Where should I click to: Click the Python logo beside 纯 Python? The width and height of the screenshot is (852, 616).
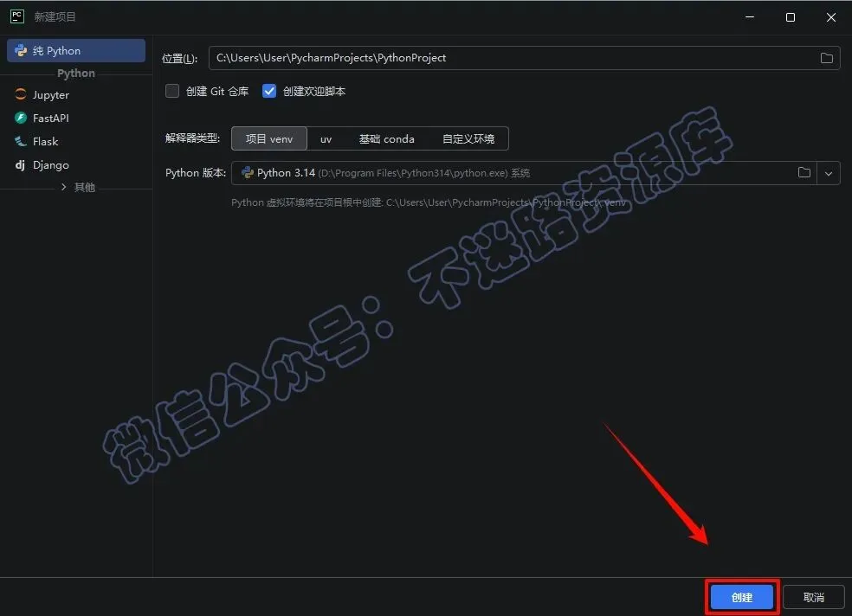pyautogui.click(x=21, y=50)
